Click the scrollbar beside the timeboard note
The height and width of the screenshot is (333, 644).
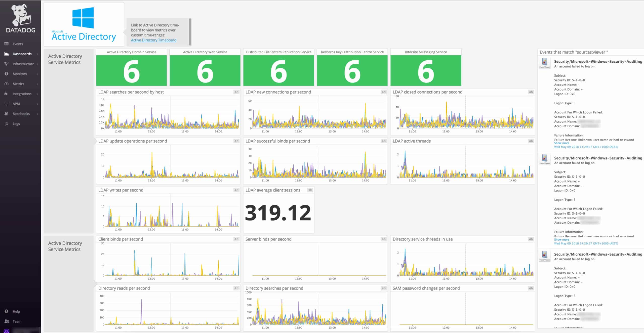click(190, 32)
